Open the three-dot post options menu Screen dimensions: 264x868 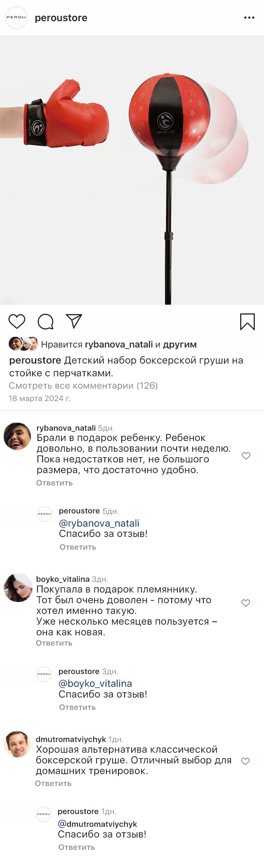pos(249,18)
